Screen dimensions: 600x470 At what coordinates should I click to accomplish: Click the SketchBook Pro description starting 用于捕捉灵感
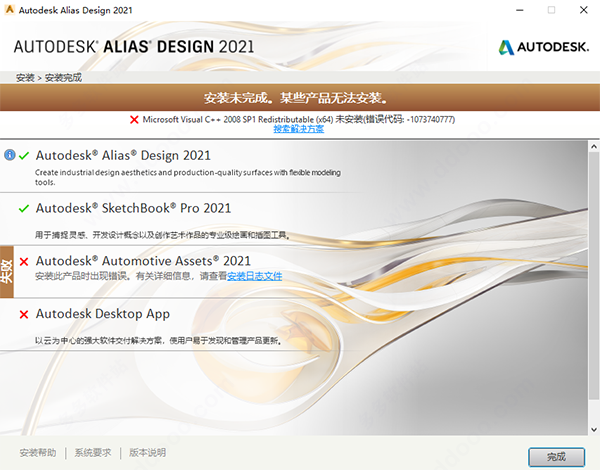click(162, 235)
